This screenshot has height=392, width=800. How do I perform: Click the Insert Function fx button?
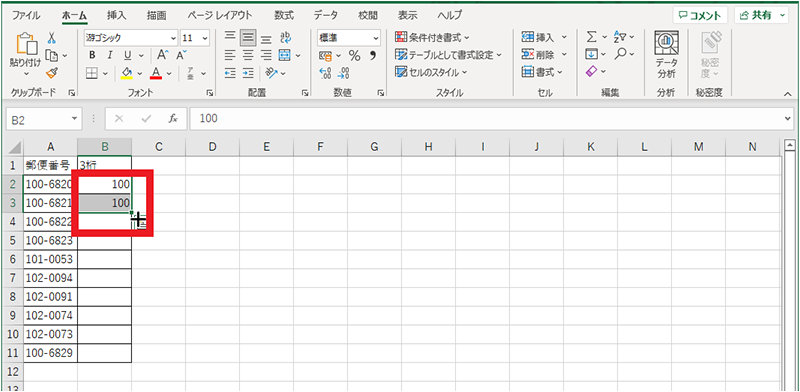point(173,118)
